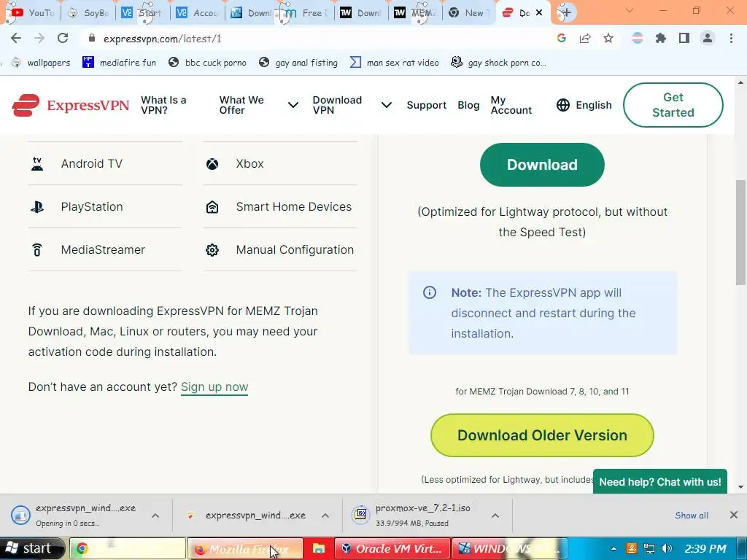Close the current ExpressVPN tab

point(539,13)
